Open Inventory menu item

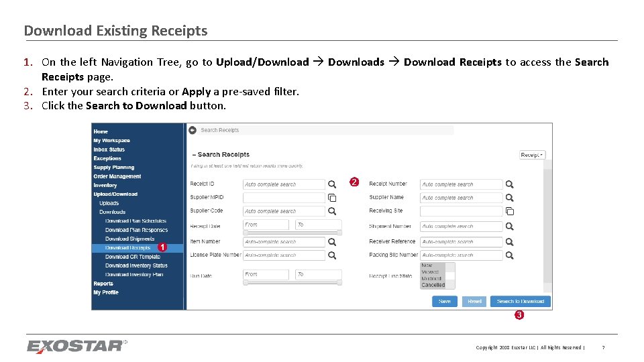coord(105,186)
